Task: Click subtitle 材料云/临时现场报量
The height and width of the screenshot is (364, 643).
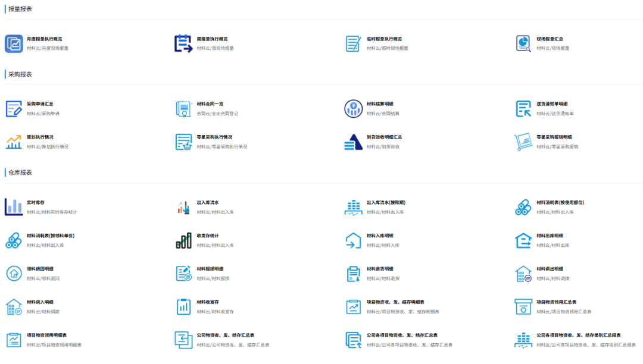Action: (x=387, y=48)
